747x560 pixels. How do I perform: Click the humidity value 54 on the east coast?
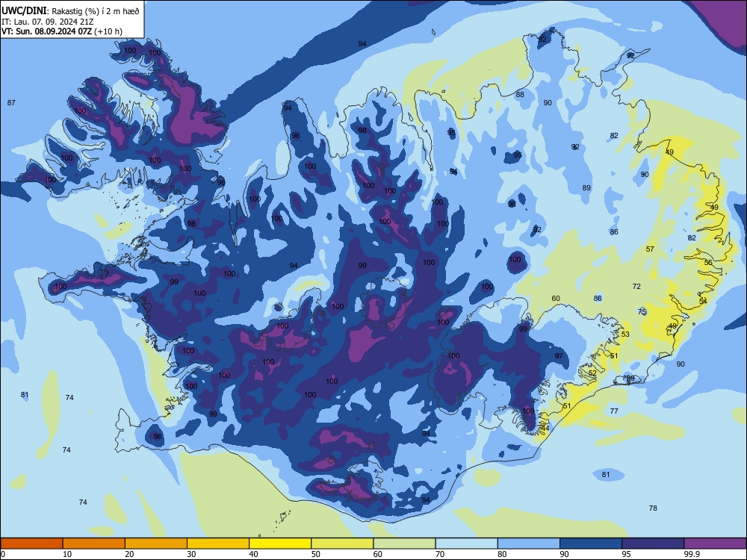[703, 302]
